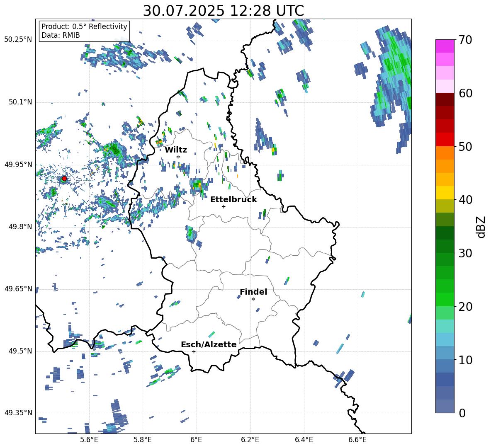Screen dimensions: 491x448
Task: Click the colorbar value 0
Action: (x=462, y=413)
